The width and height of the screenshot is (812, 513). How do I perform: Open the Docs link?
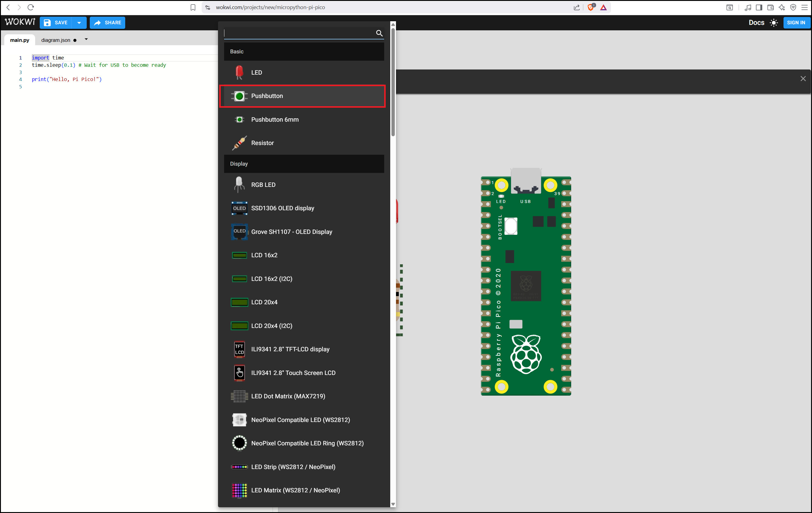[x=756, y=22]
